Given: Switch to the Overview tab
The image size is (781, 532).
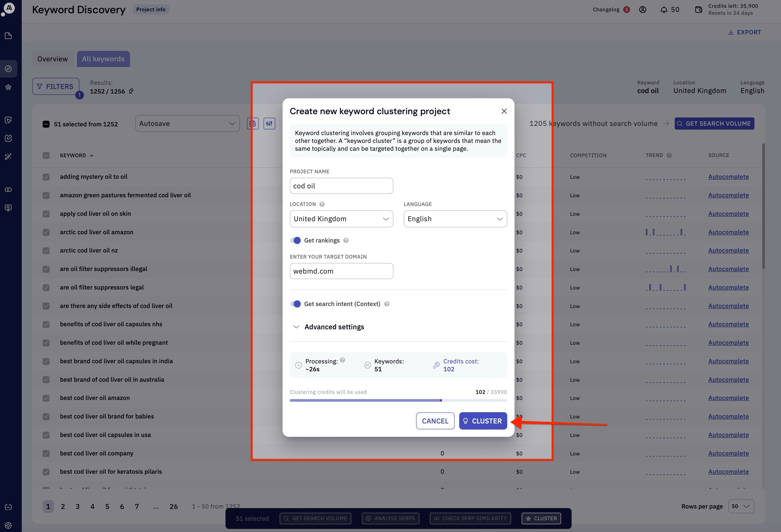Looking at the screenshot, I should tap(52, 59).
